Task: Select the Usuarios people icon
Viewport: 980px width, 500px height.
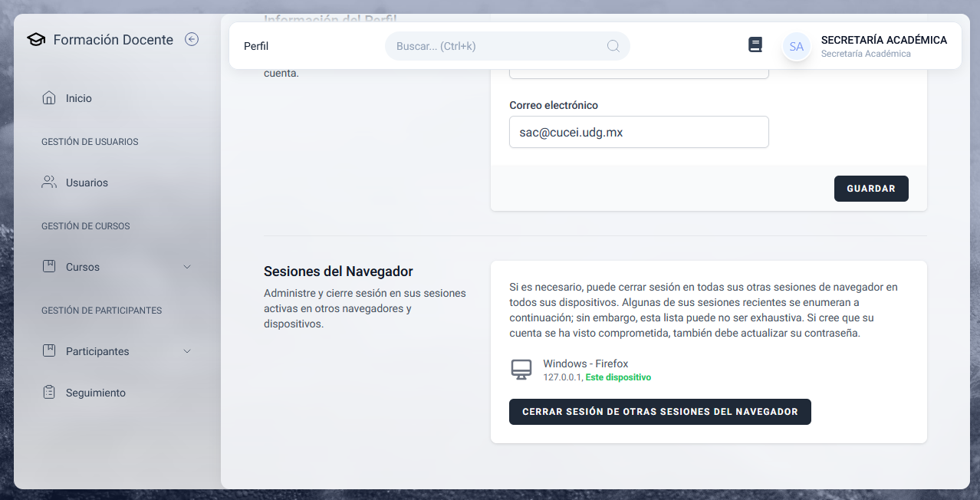Action: (49, 183)
